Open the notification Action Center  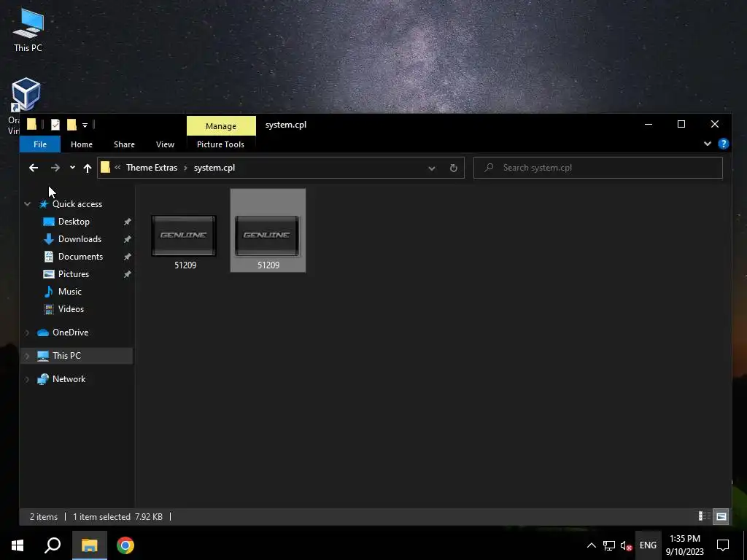(x=723, y=545)
